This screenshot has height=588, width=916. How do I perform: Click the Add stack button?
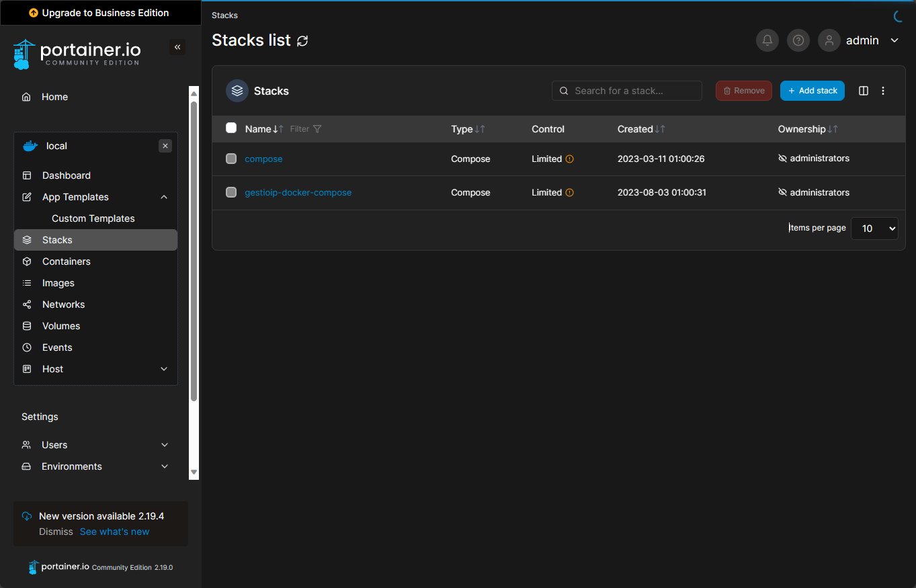812,91
